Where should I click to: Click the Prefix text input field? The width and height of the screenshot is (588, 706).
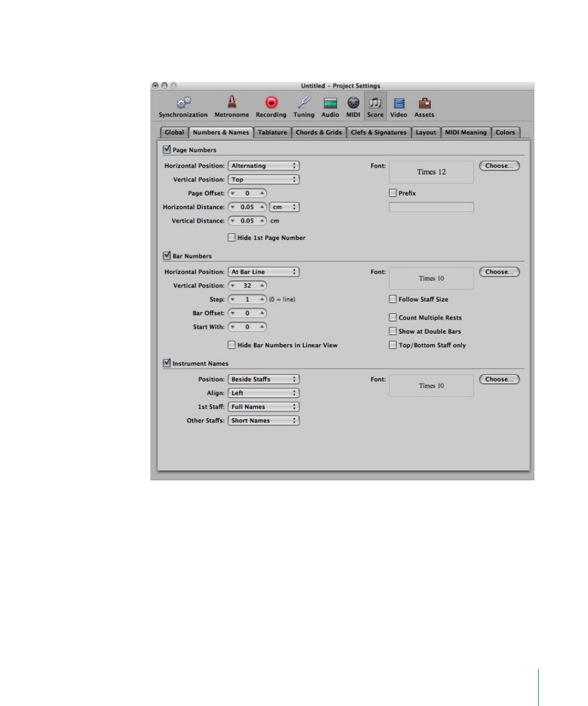[x=431, y=207]
